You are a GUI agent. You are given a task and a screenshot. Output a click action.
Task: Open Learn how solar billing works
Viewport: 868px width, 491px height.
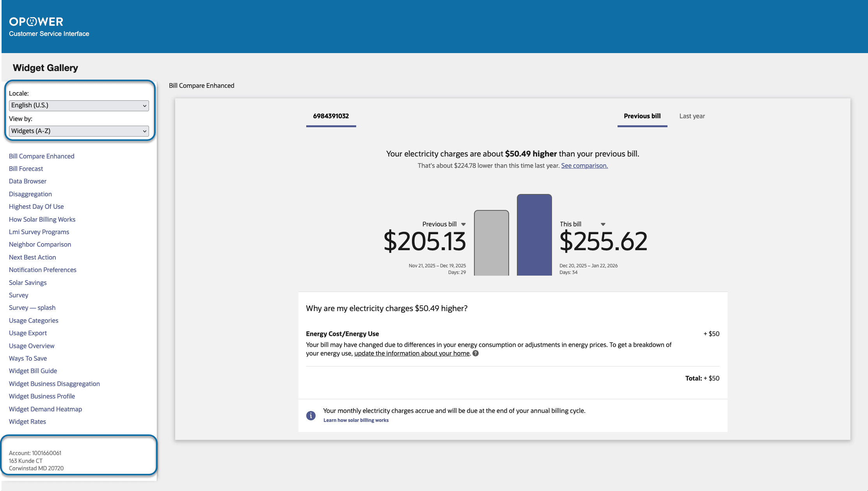(356, 420)
